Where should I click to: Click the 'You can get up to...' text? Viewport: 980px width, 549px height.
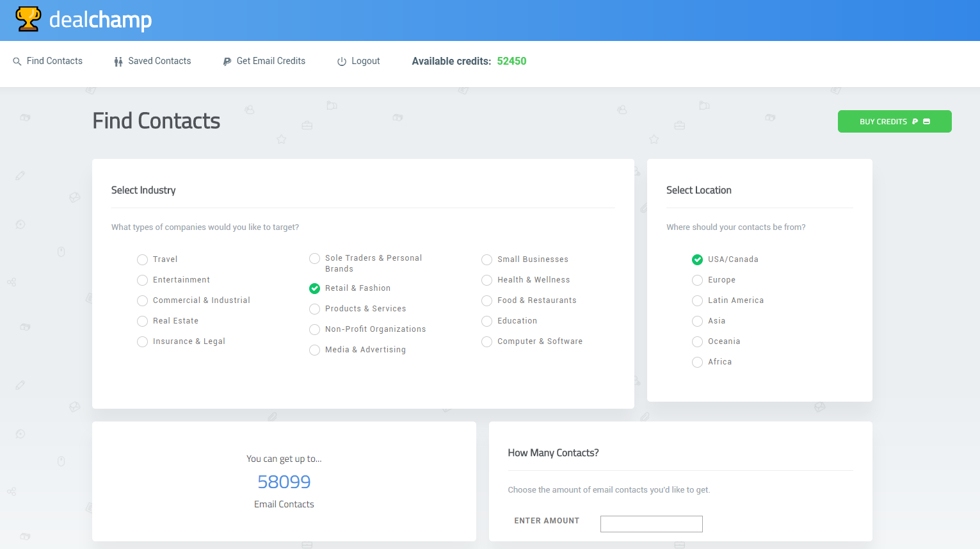coord(284,459)
